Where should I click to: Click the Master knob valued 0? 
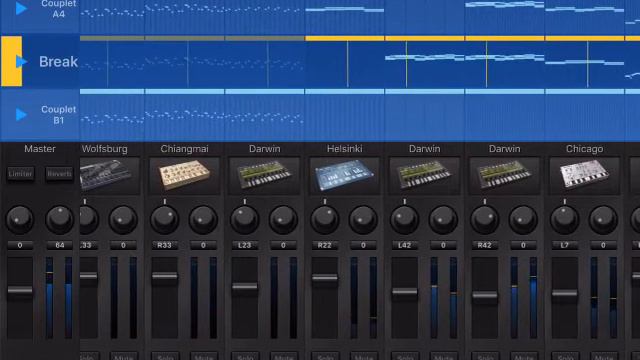pos(20,220)
